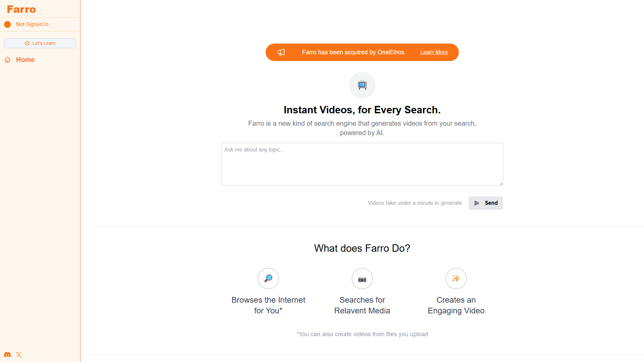644x362 pixels.
Task: Open the Not Signed In account text
Action: point(32,24)
